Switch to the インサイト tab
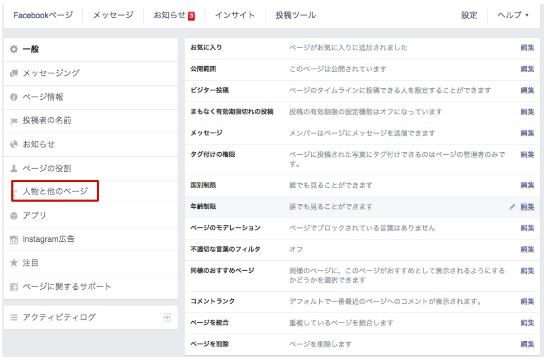This screenshot has height=361, width=544. (x=235, y=15)
